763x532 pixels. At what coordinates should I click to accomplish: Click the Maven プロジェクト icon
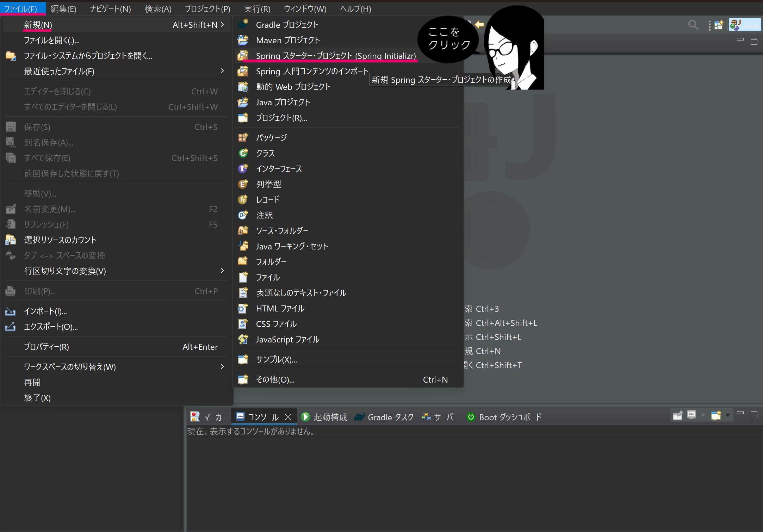pyautogui.click(x=243, y=40)
